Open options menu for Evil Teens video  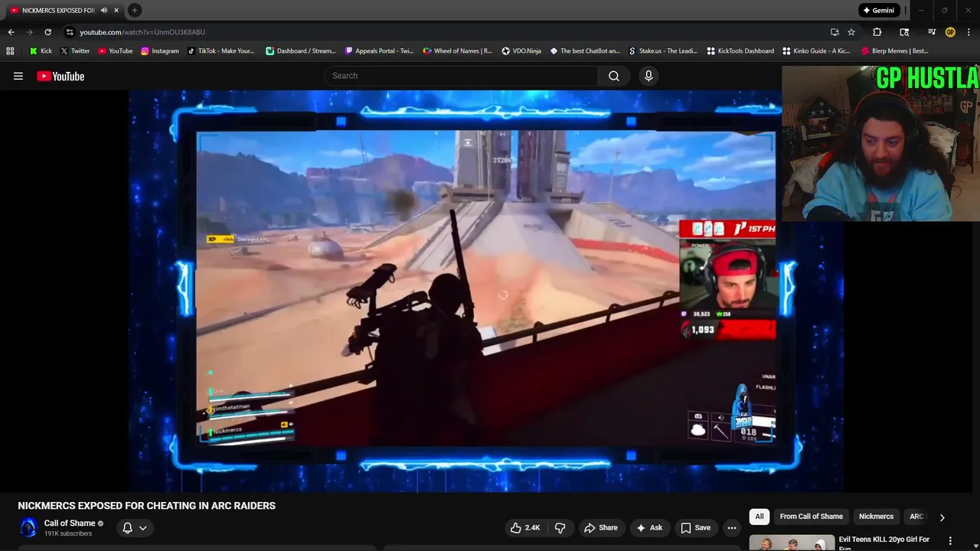coord(950,541)
